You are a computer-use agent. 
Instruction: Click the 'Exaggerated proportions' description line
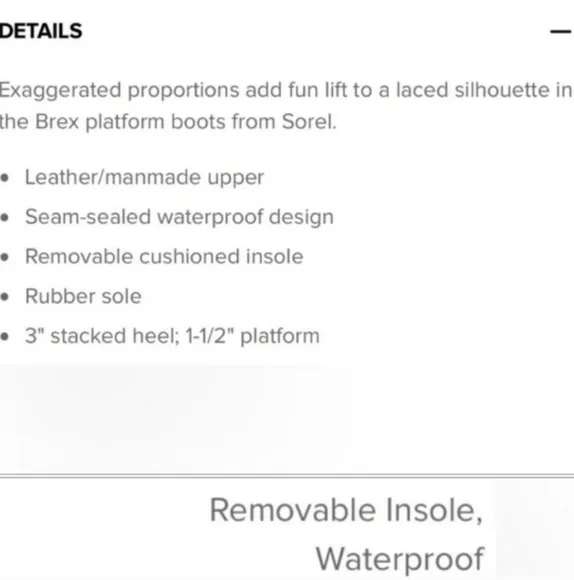(x=287, y=90)
